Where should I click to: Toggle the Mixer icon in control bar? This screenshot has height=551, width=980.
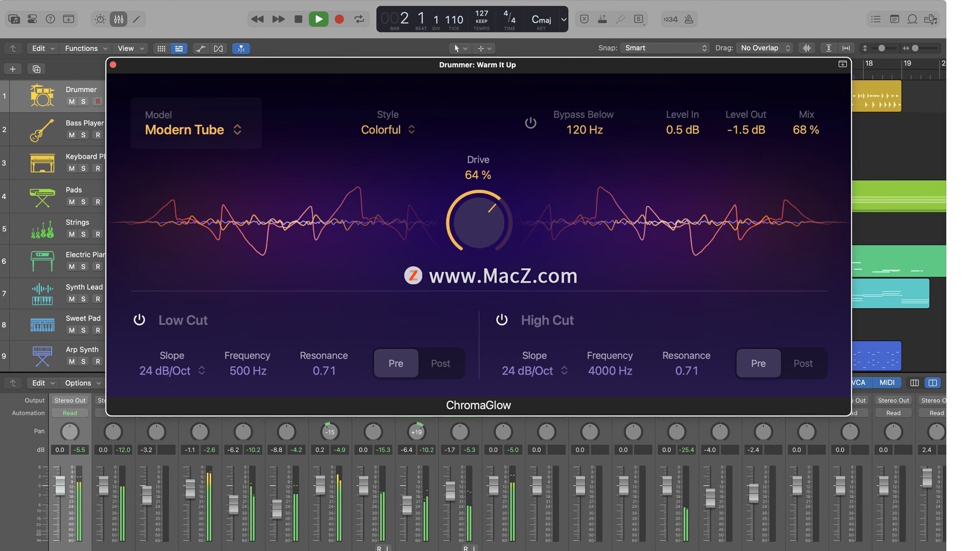[118, 19]
